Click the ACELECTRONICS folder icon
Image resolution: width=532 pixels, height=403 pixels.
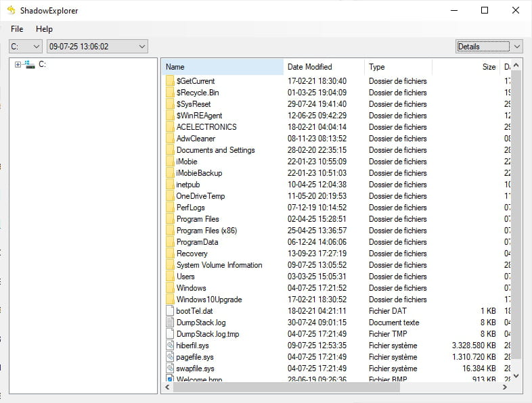click(x=170, y=127)
